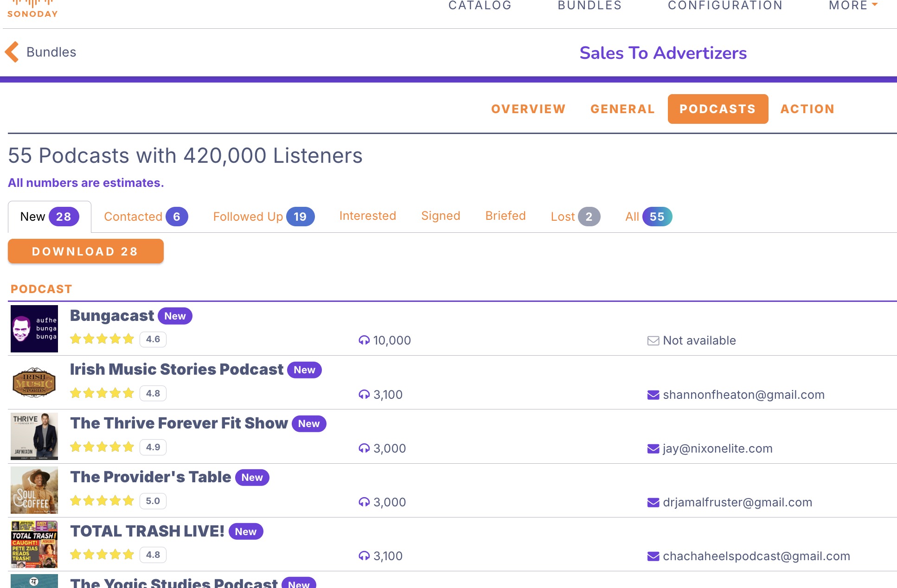This screenshot has height=588, width=897.
Task: Click envelope icon beside shannonfheaton@gmail.com
Action: click(653, 395)
